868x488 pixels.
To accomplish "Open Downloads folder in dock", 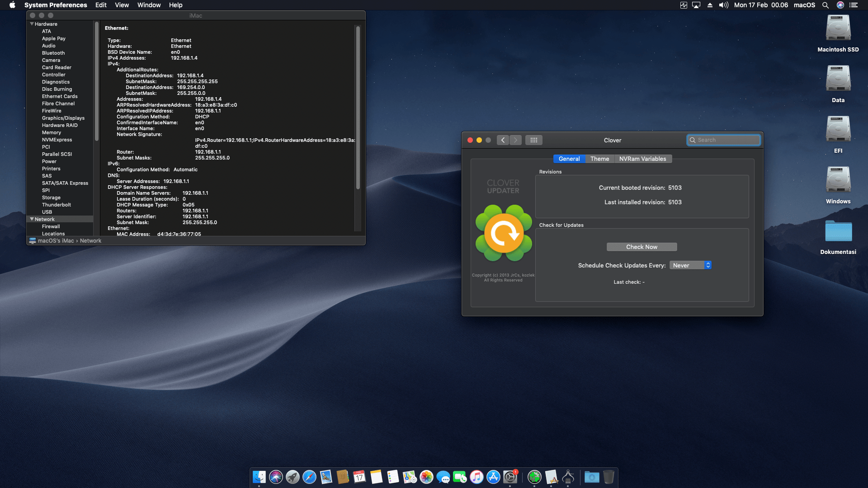I will point(592,477).
